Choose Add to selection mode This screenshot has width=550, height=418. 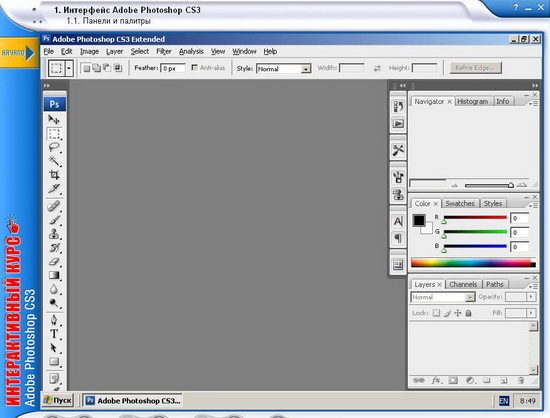click(x=96, y=68)
